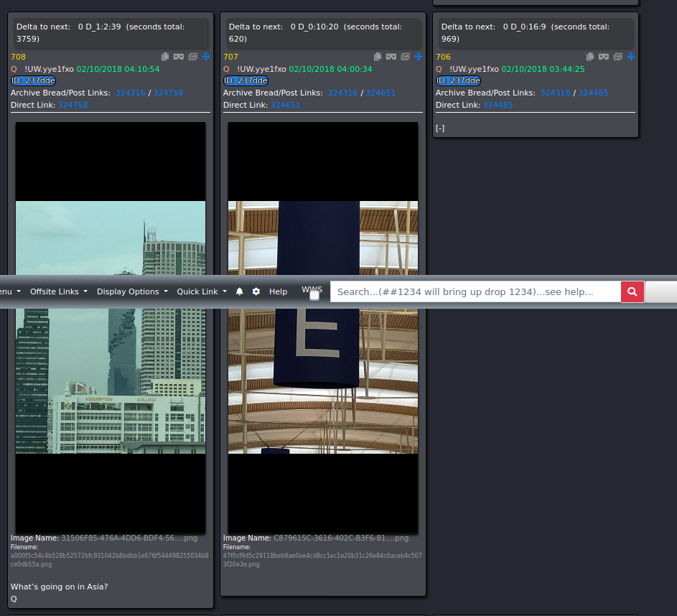The image size is (677, 616).
Task: Click the Delta to next 0 D_0:16:9 box
Action: click(536, 33)
